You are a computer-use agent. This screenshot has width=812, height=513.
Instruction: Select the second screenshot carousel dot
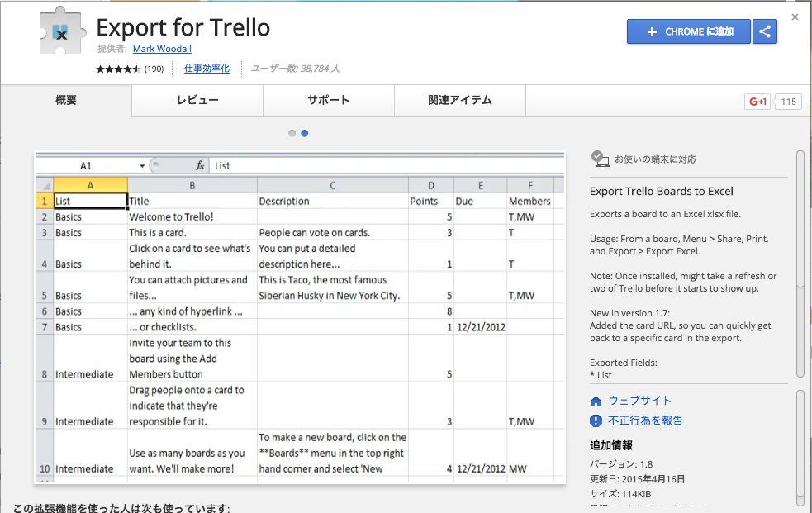[x=305, y=133]
